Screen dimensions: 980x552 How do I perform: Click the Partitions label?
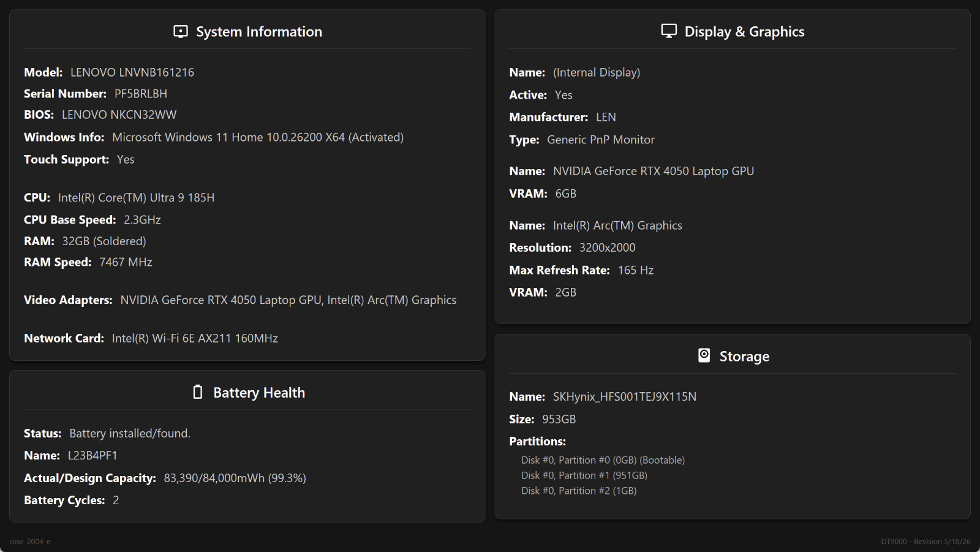[x=538, y=442]
